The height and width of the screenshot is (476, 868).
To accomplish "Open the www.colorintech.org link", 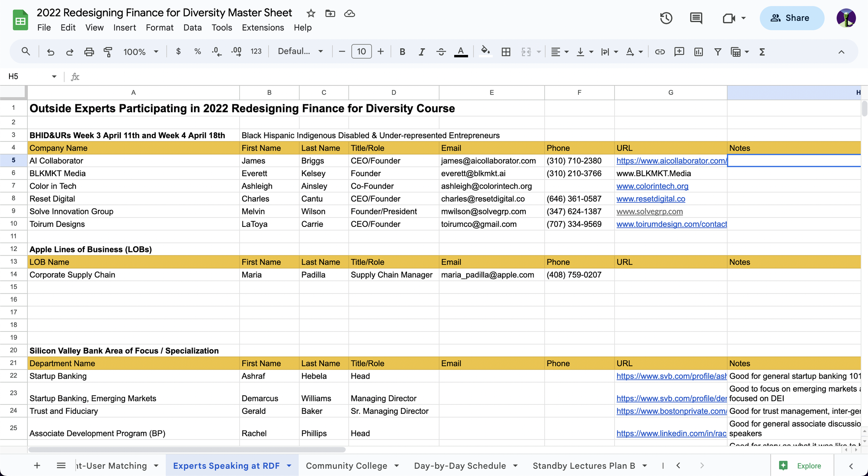I will [652, 186].
